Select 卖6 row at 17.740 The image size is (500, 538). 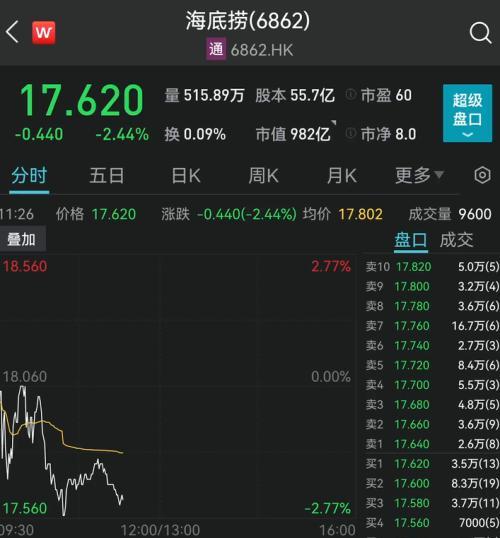click(x=432, y=346)
